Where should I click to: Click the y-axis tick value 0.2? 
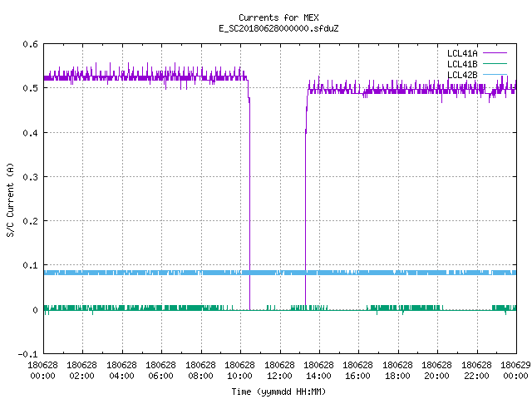30,221
